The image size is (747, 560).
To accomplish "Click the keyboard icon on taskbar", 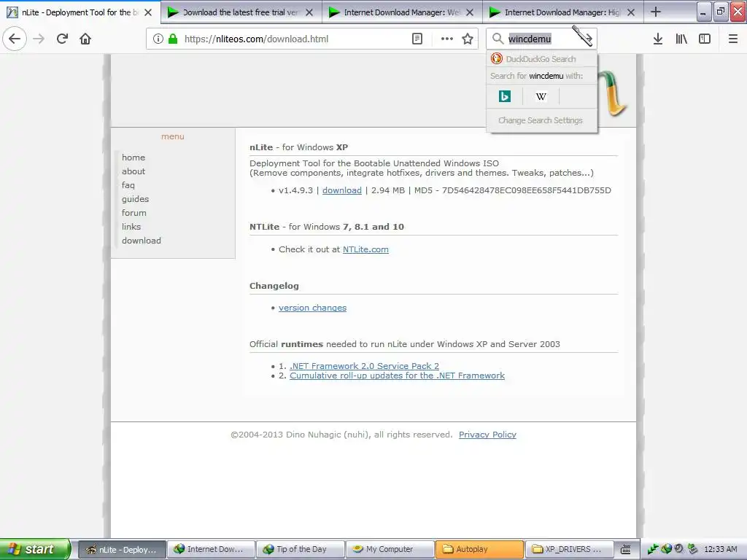I will click(x=625, y=550).
